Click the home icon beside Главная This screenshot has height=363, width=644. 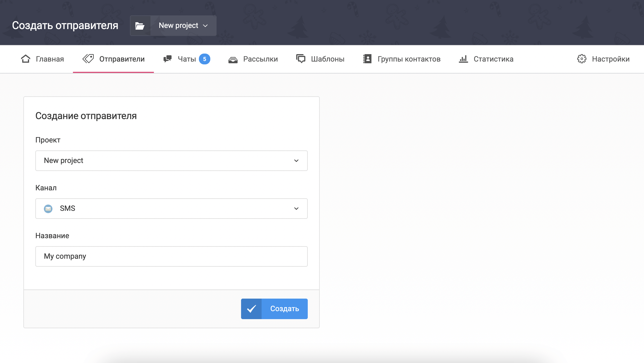(x=26, y=59)
